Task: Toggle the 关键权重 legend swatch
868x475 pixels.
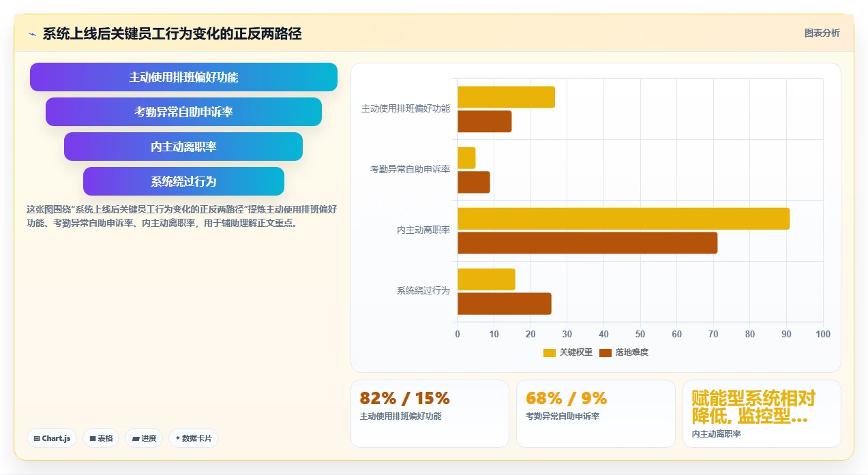Action: click(550, 352)
